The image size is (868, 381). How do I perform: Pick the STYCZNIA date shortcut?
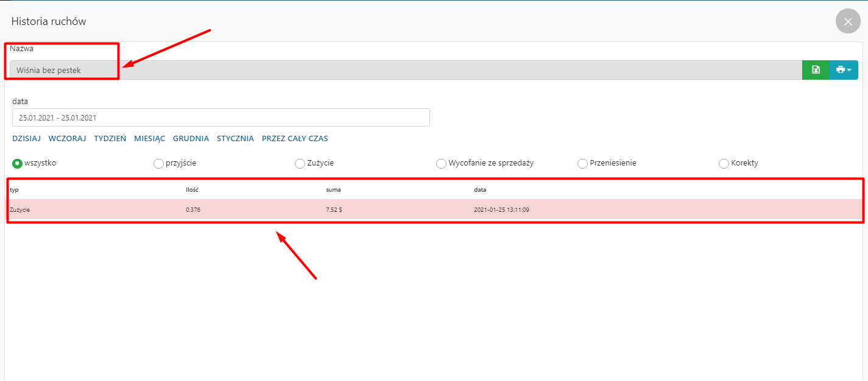235,139
